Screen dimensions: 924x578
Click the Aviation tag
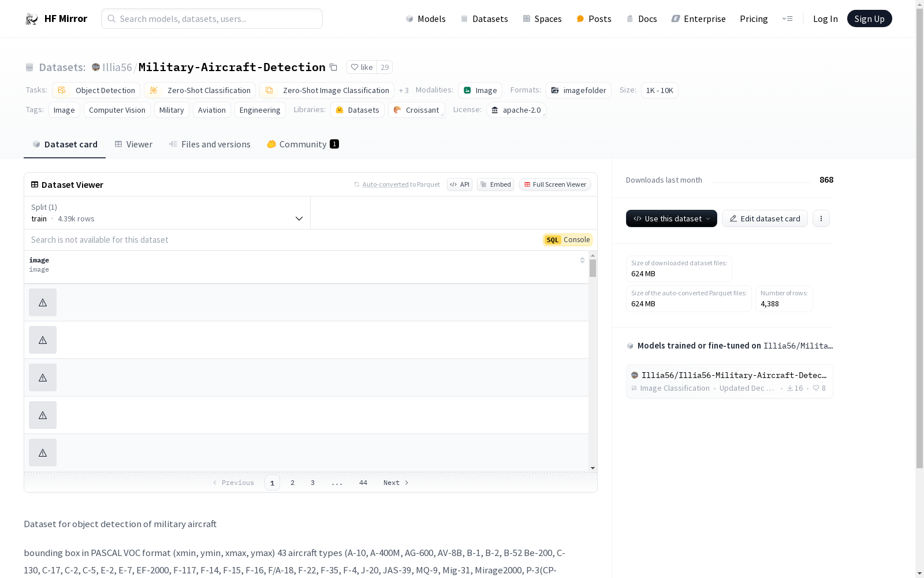click(212, 110)
